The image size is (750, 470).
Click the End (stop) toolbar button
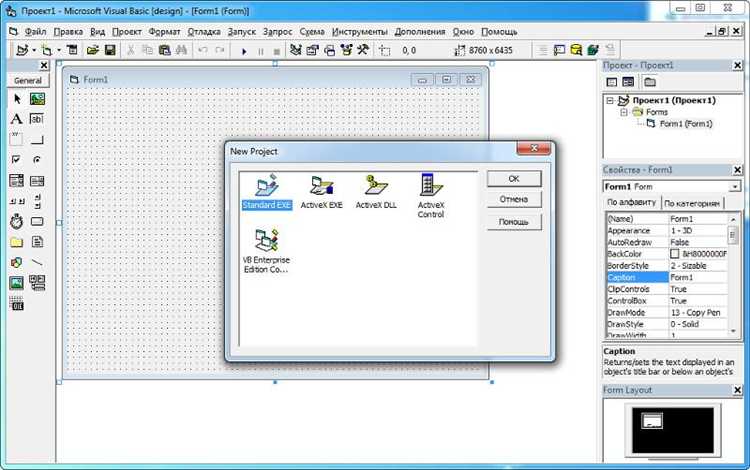click(x=276, y=51)
